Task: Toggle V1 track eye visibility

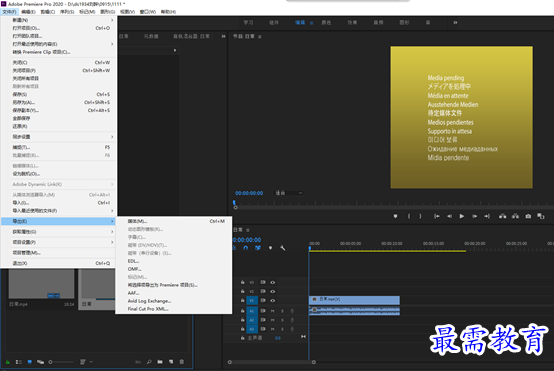Action: [272, 300]
